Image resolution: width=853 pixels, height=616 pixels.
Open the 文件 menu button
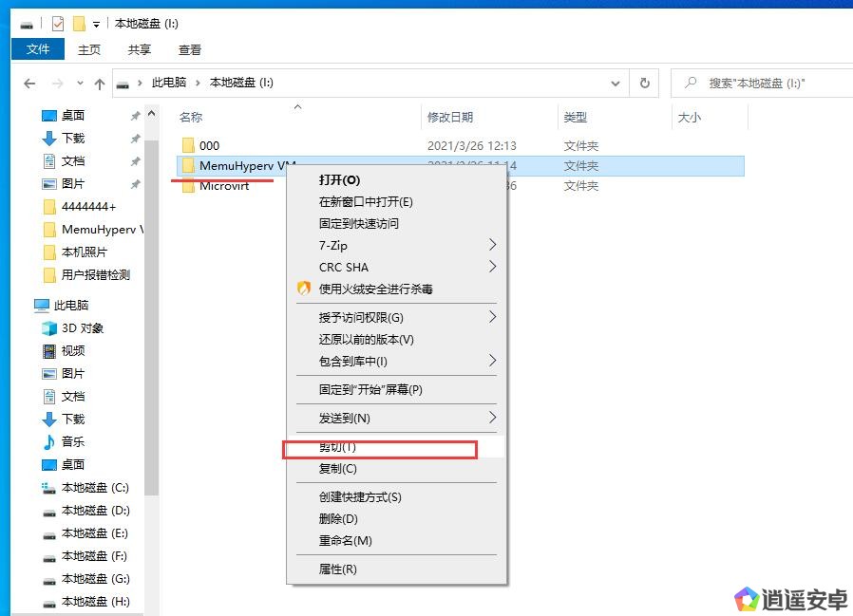38,49
